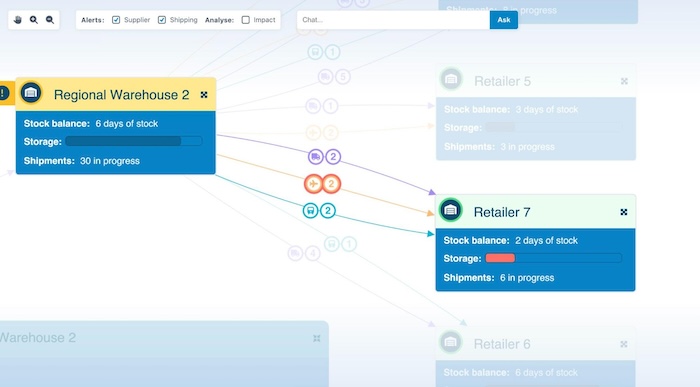Click the Retailer 5 title
Image resolution: width=700 pixels, height=387 pixels.
point(502,81)
